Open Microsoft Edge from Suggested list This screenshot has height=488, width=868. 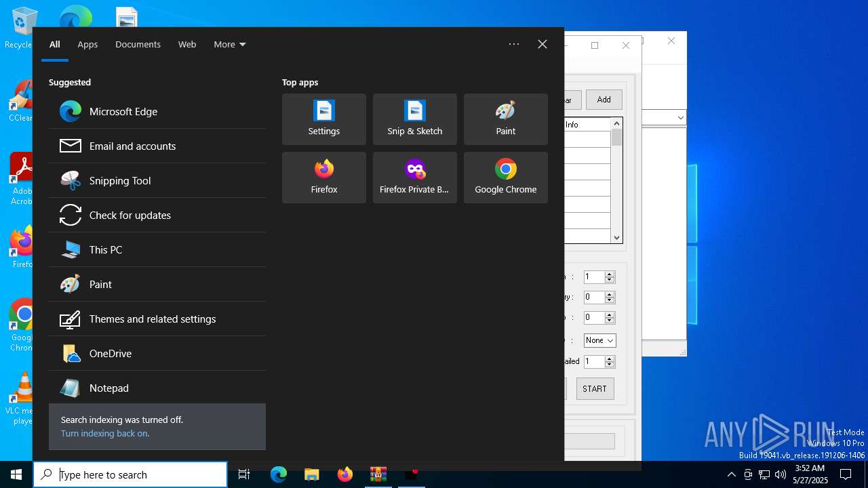pos(157,111)
